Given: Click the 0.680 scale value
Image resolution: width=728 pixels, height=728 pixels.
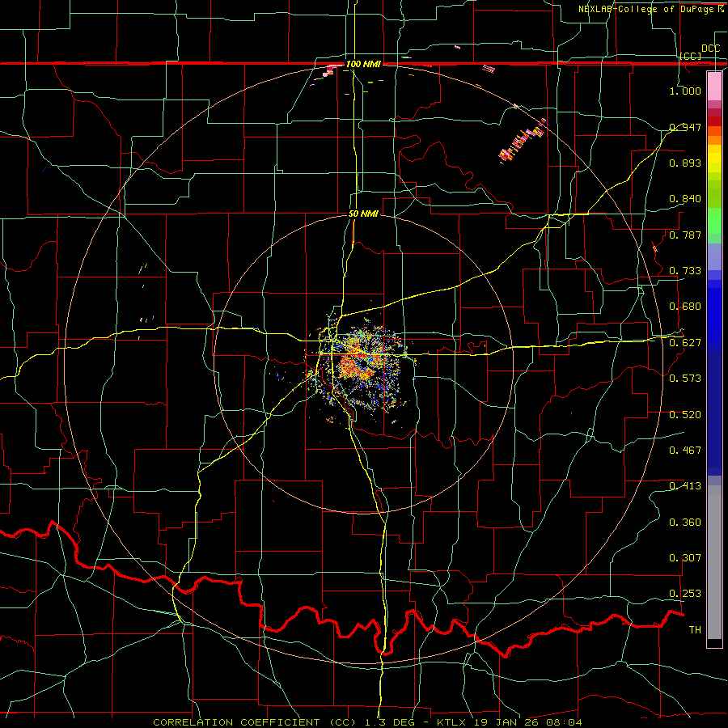Looking at the screenshot, I should [685, 307].
